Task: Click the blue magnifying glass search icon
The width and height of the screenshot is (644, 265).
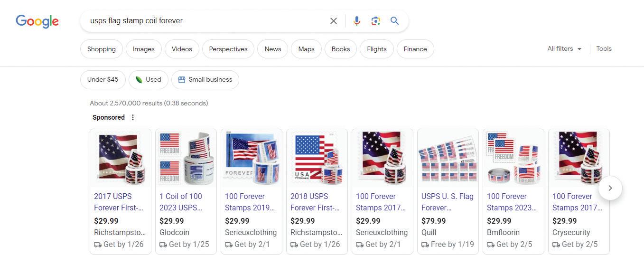Action: 394,21
